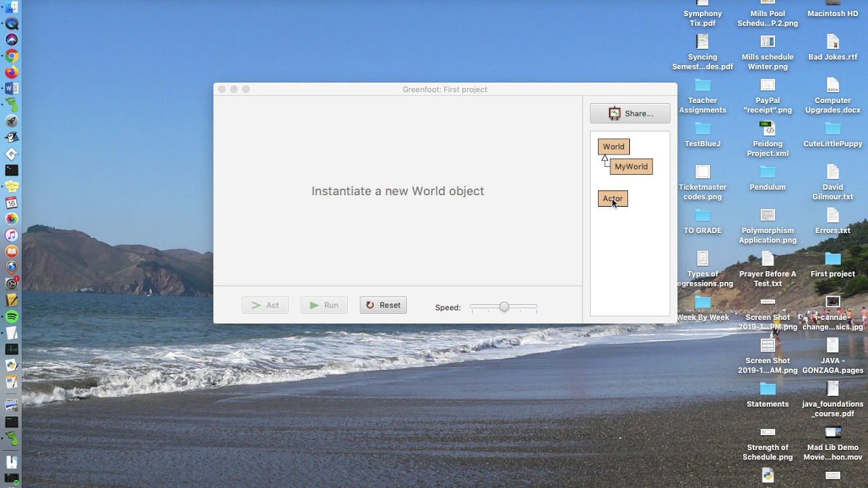Open Syncing Semest...des.pdf file
Viewport: 868px width, 488px height.
click(x=703, y=52)
